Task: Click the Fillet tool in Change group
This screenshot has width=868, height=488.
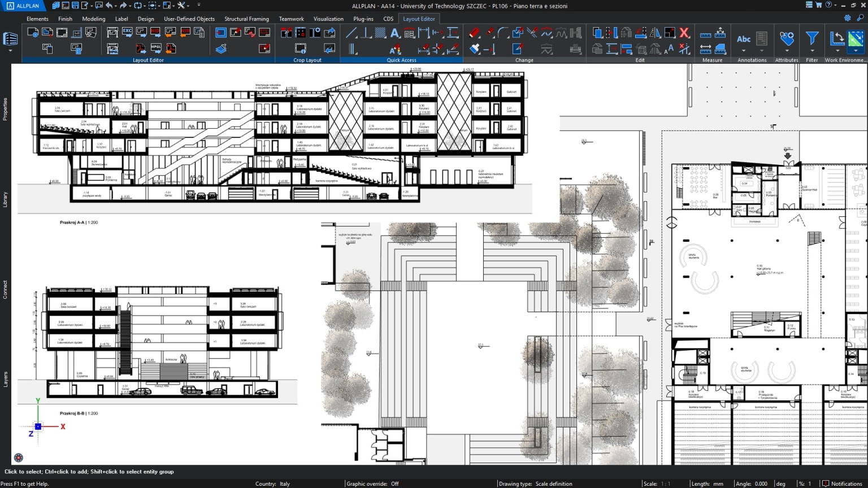Action: pyautogui.click(x=504, y=33)
